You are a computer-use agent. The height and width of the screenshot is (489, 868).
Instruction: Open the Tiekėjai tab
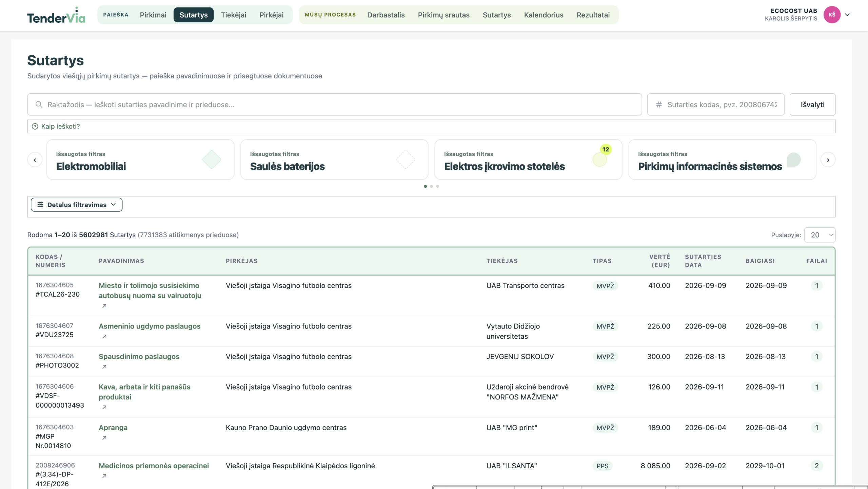click(234, 15)
